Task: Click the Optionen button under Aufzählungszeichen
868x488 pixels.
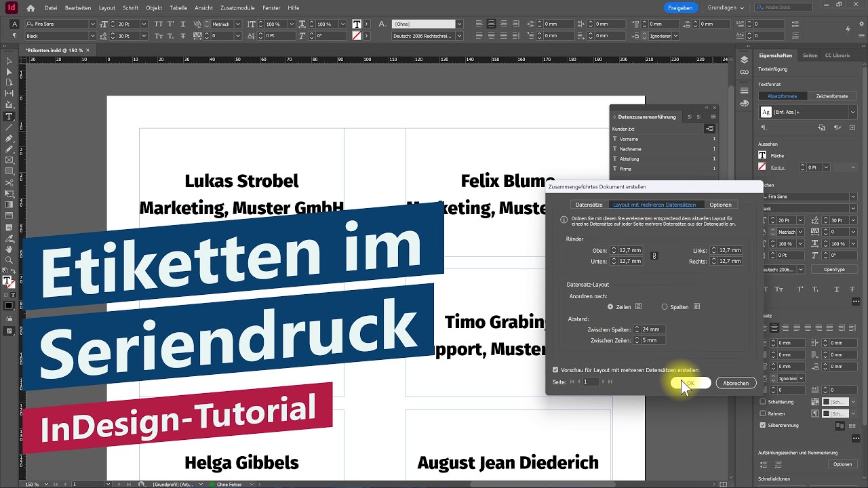Action: [842, 464]
